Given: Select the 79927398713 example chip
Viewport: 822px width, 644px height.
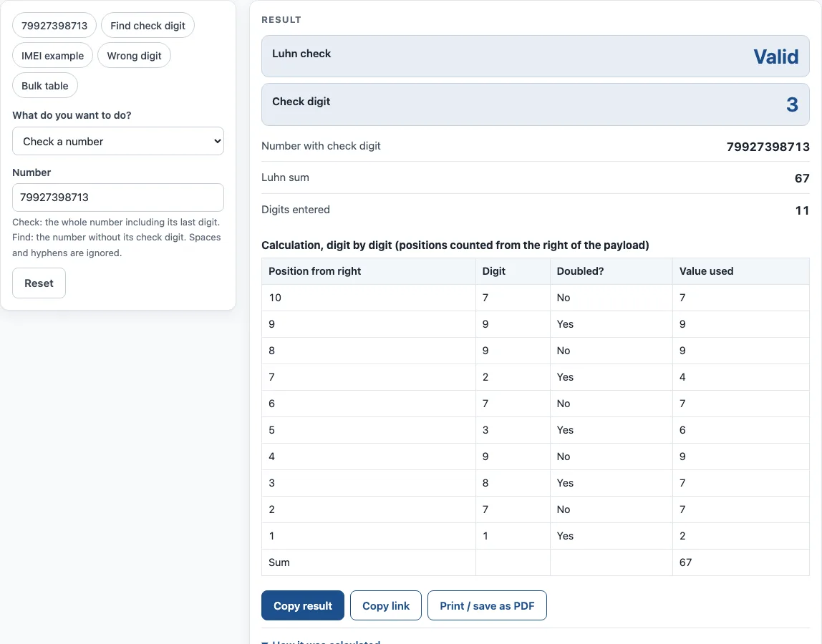Looking at the screenshot, I should point(54,26).
